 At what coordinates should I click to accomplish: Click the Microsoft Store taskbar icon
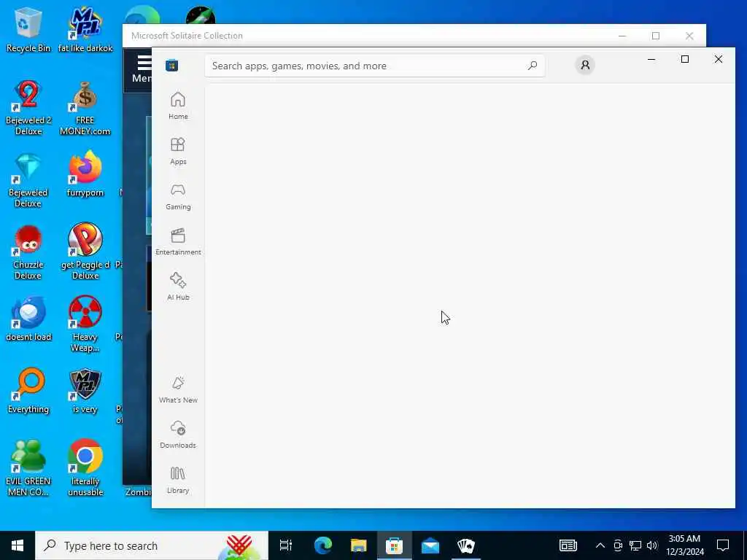click(394, 545)
